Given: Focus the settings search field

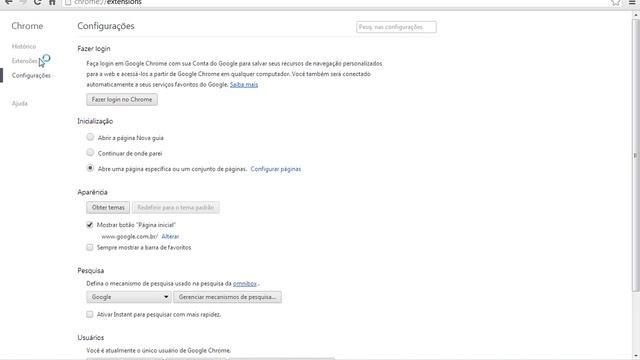Looking at the screenshot, I should [x=396, y=27].
